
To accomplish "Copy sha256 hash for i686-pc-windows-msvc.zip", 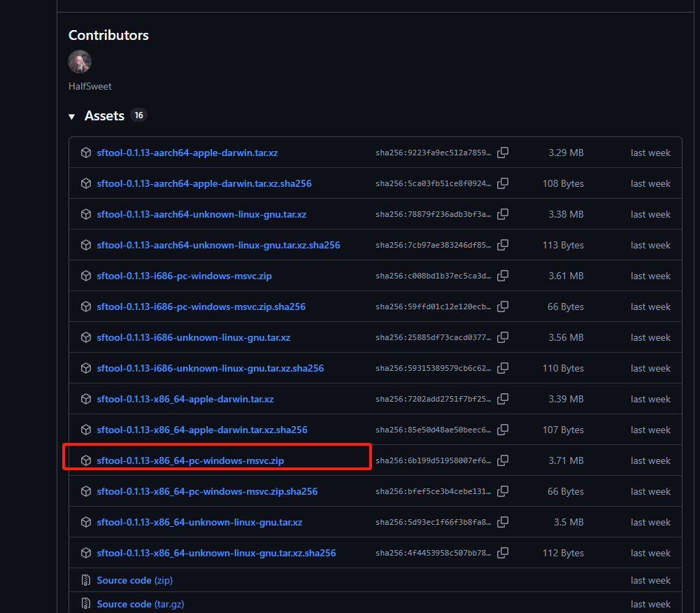I will click(503, 276).
